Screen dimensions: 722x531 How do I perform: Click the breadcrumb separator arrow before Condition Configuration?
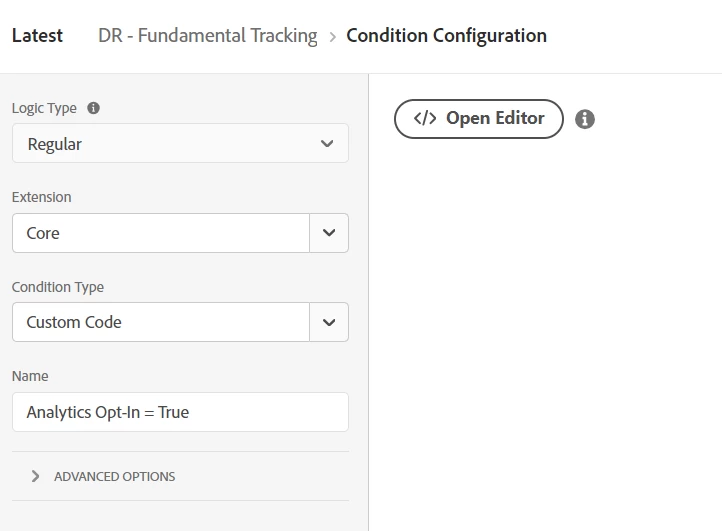pyautogui.click(x=332, y=36)
